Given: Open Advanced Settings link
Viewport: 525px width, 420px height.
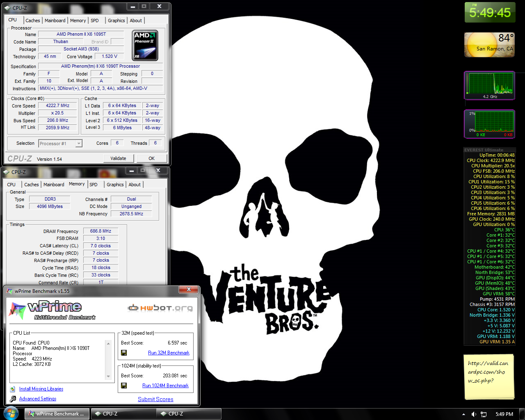Looking at the screenshot, I should pyautogui.click(x=38, y=399).
